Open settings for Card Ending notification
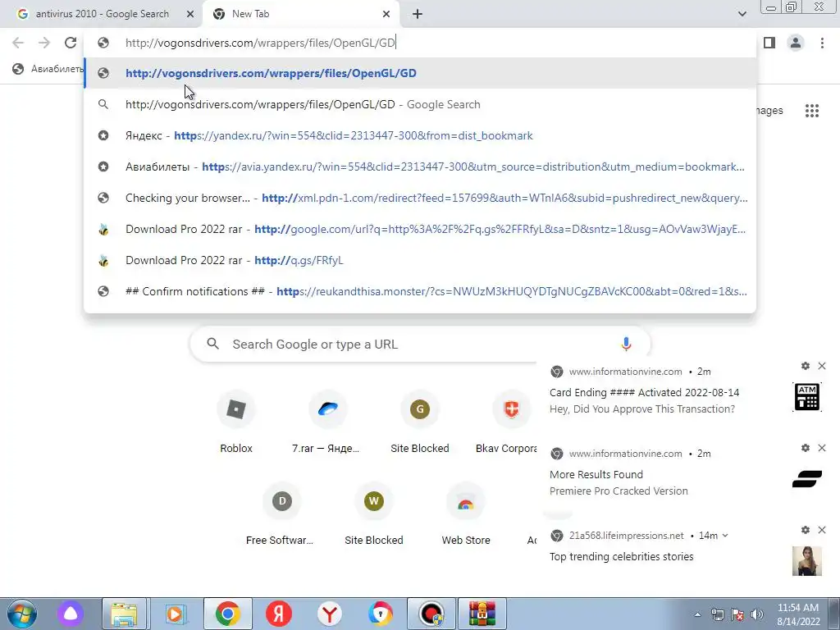 coord(806,366)
